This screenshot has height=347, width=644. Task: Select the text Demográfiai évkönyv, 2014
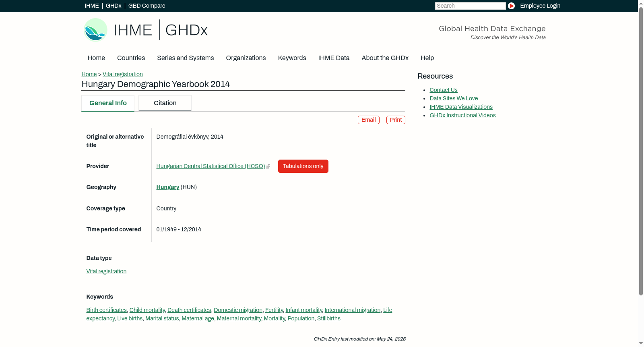point(190,137)
